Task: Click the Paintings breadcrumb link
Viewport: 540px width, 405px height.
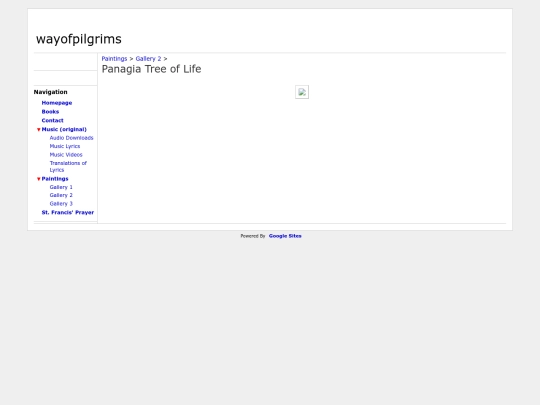Action: tap(114, 59)
